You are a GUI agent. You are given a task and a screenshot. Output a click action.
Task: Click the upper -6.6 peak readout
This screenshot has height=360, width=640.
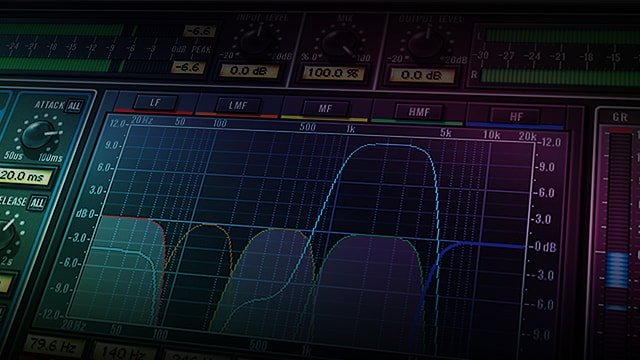200,31
